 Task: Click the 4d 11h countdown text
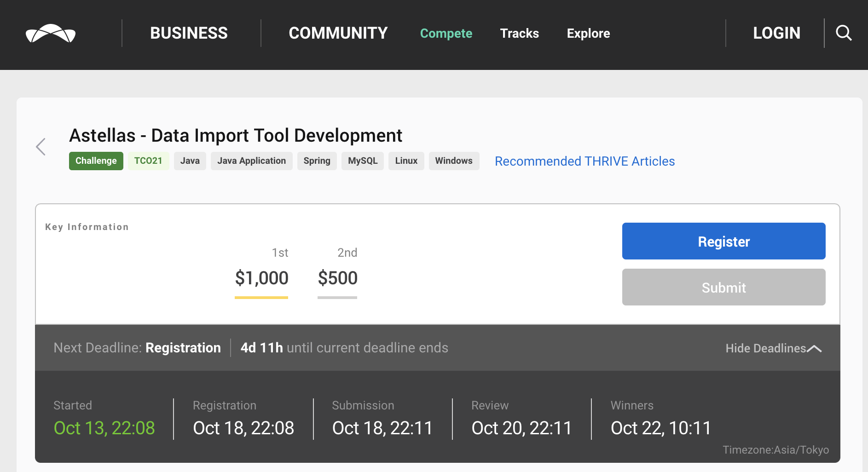pos(261,348)
